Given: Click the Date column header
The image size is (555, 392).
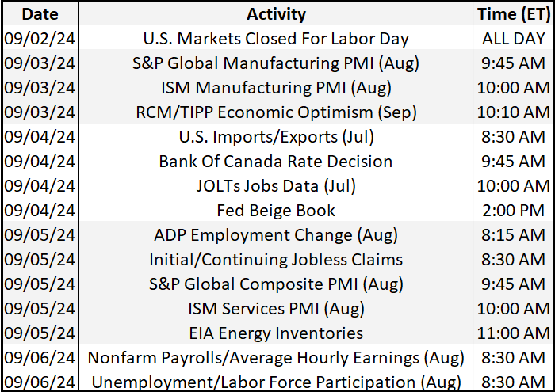Looking at the screenshot, I should pos(40,13).
